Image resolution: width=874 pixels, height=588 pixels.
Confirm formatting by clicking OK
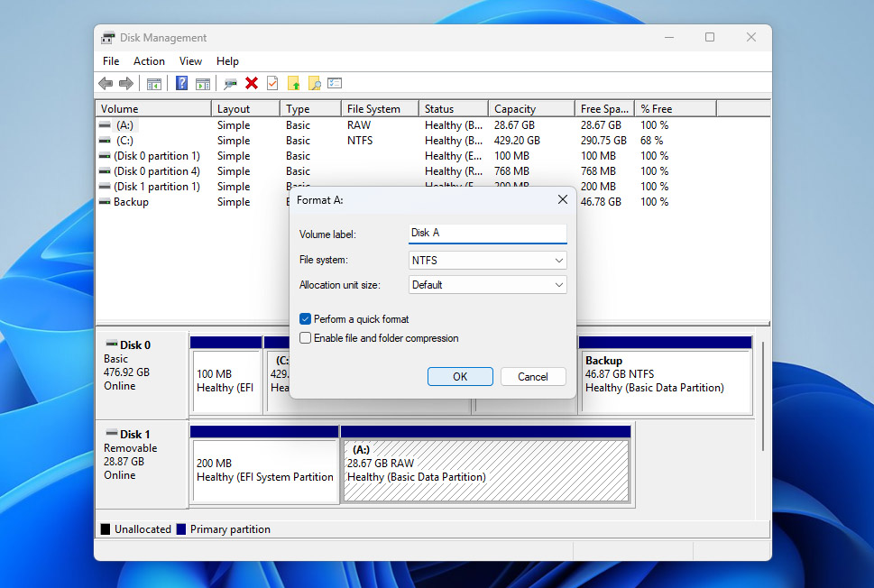(460, 376)
